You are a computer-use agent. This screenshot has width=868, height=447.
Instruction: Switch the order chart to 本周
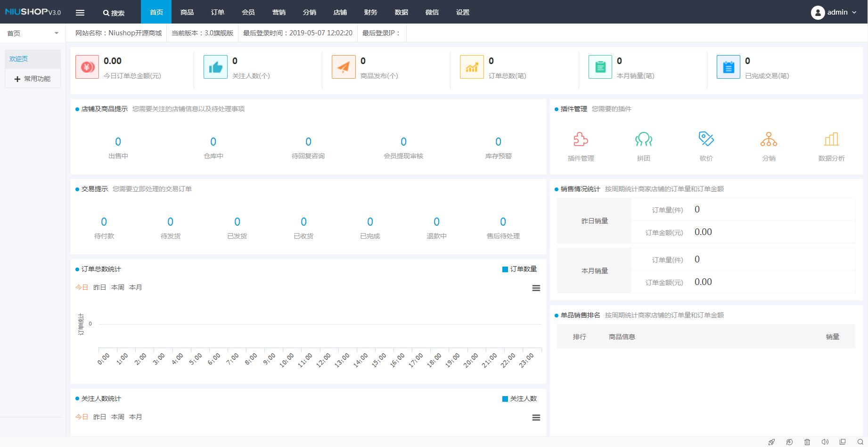(x=118, y=287)
